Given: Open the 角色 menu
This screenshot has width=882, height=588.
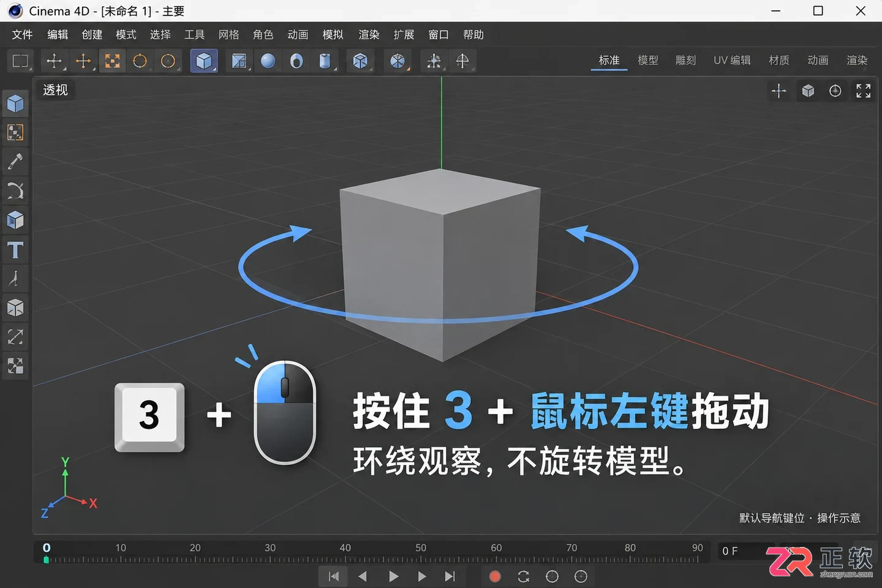Looking at the screenshot, I should 263,35.
